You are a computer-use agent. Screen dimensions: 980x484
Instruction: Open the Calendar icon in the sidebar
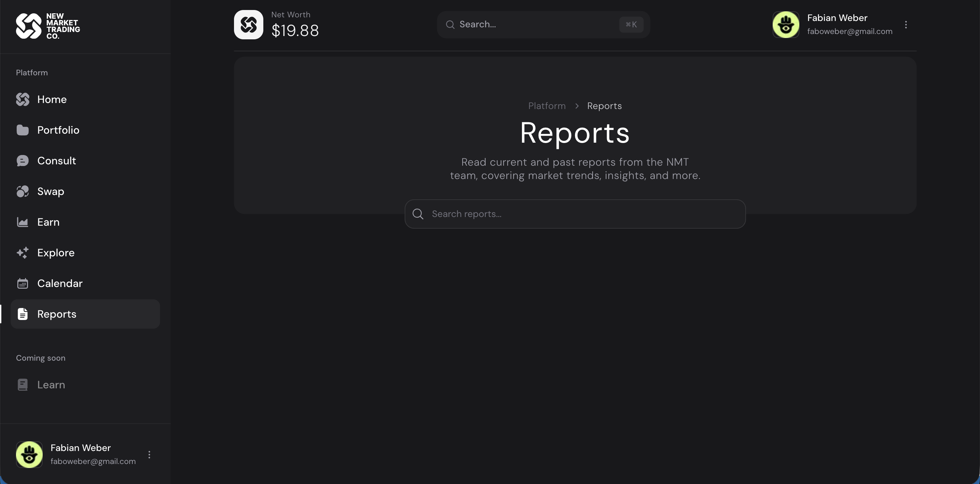pyautogui.click(x=22, y=283)
